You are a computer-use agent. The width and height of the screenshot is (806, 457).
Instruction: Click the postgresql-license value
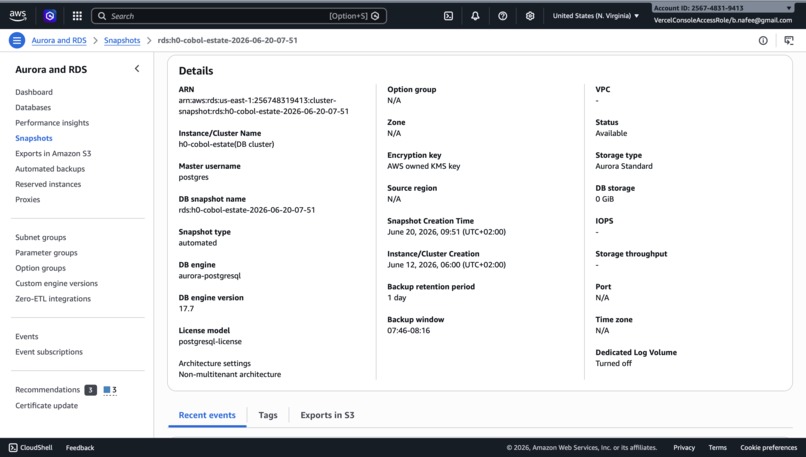[x=210, y=342]
